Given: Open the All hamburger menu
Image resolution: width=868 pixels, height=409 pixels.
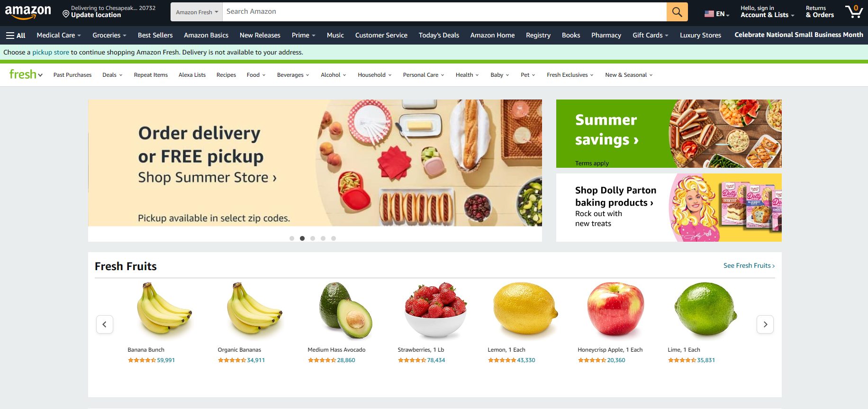Looking at the screenshot, I should coord(16,35).
